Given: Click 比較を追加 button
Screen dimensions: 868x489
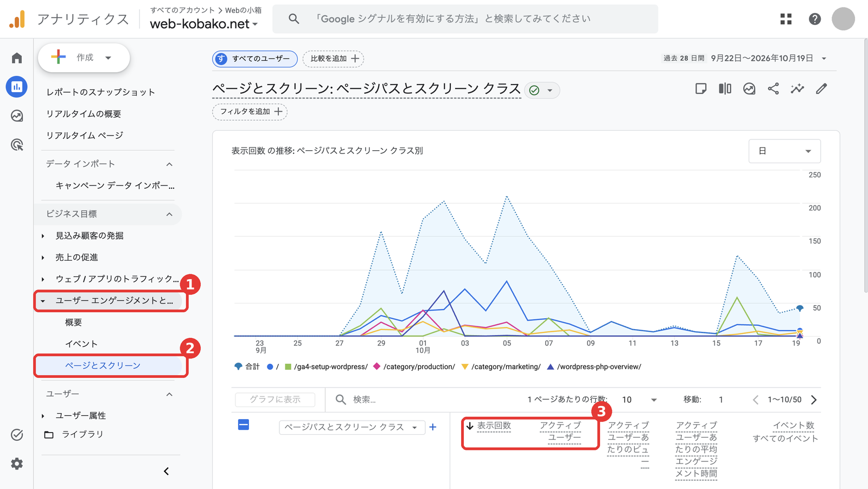Looking at the screenshot, I should pos(334,59).
